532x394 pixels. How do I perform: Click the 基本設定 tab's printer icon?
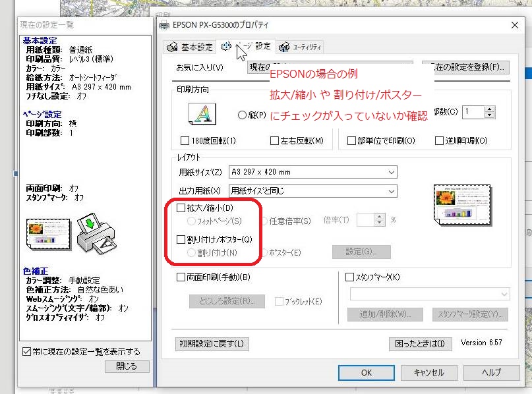pyautogui.click(x=173, y=47)
